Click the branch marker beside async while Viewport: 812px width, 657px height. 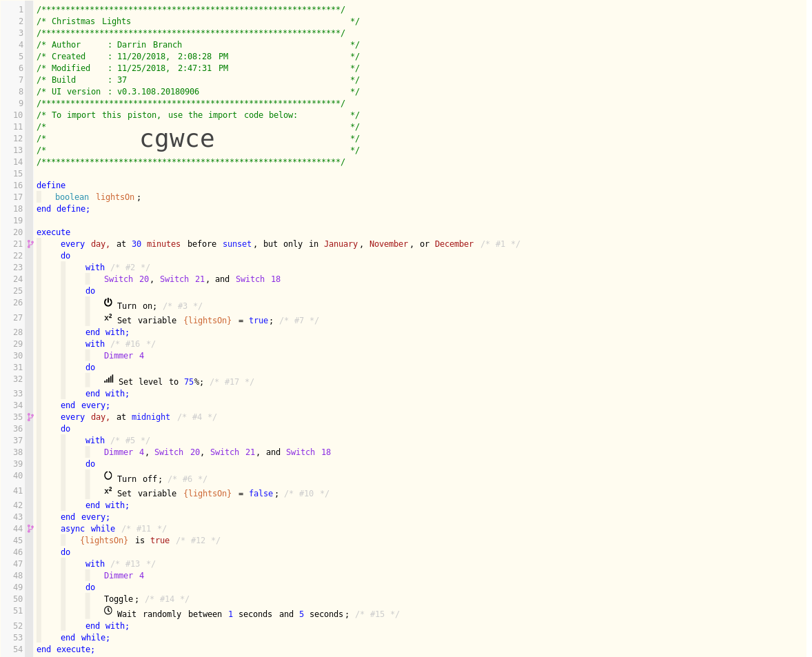point(30,529)
